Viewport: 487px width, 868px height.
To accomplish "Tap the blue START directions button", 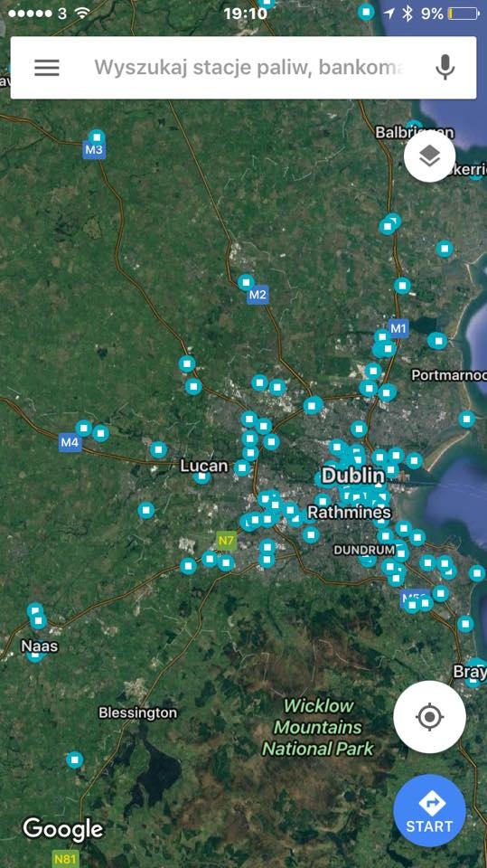I will click(429, 811).
